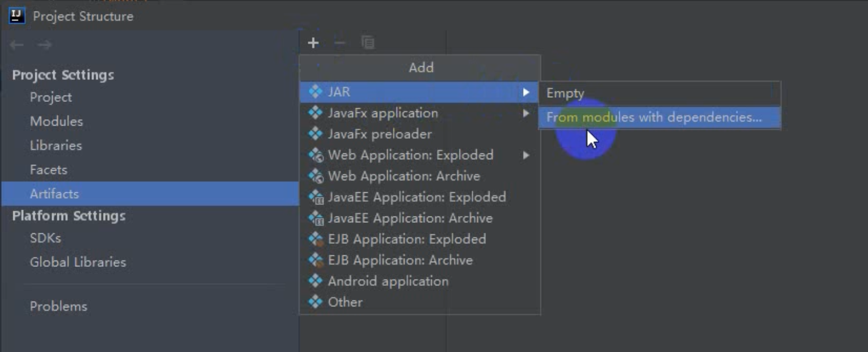Click the Web Application: Exploded icon

315,155
